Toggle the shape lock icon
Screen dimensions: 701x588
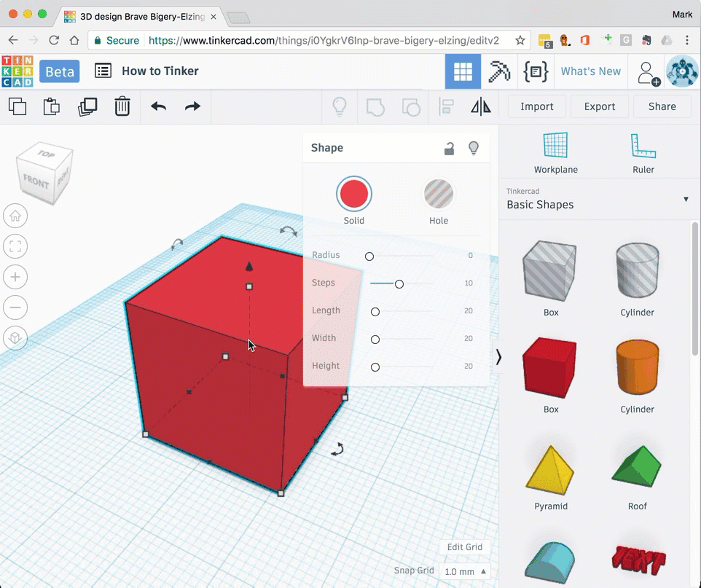450,148
